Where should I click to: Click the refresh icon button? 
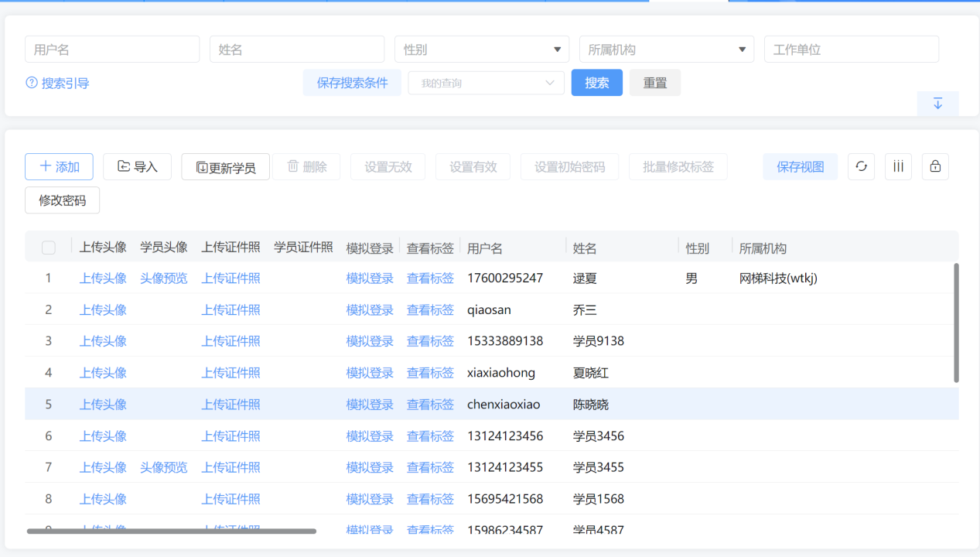coord(861,166)
